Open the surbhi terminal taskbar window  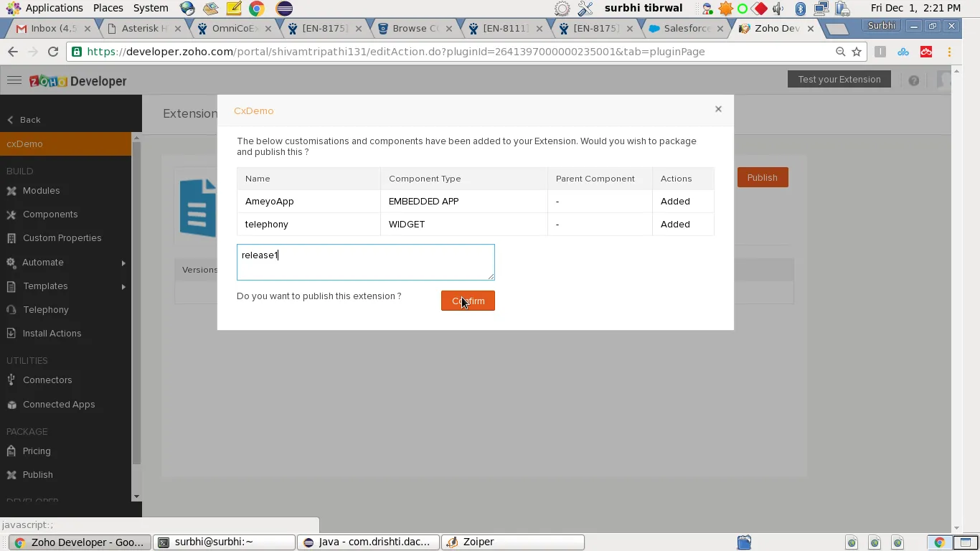(x=225, y=542)
